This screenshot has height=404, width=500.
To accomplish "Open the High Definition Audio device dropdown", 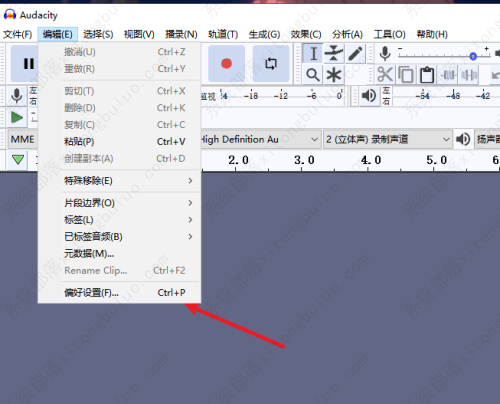I will [260, 139].
